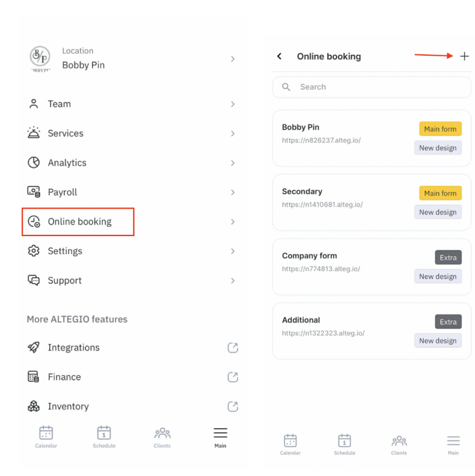Switch to Schedule tab in left panel
This screenshot has height=476, width=475.
[x=104, y=437]
